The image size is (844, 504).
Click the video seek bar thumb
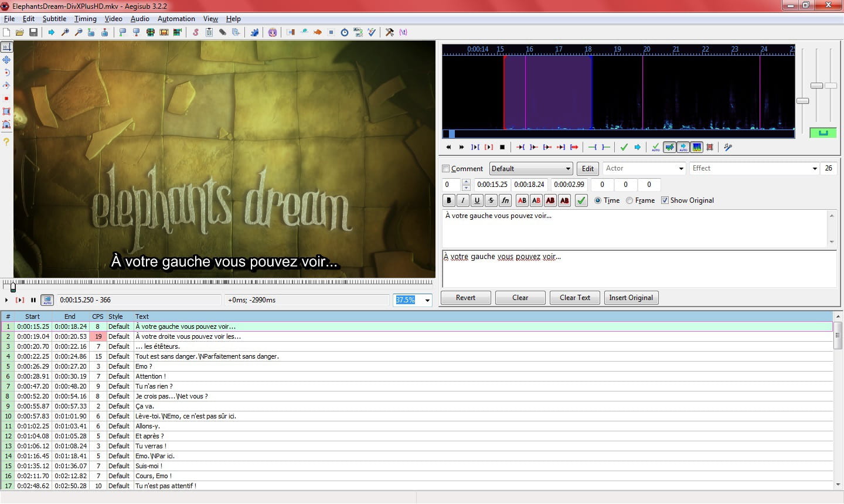13,287
